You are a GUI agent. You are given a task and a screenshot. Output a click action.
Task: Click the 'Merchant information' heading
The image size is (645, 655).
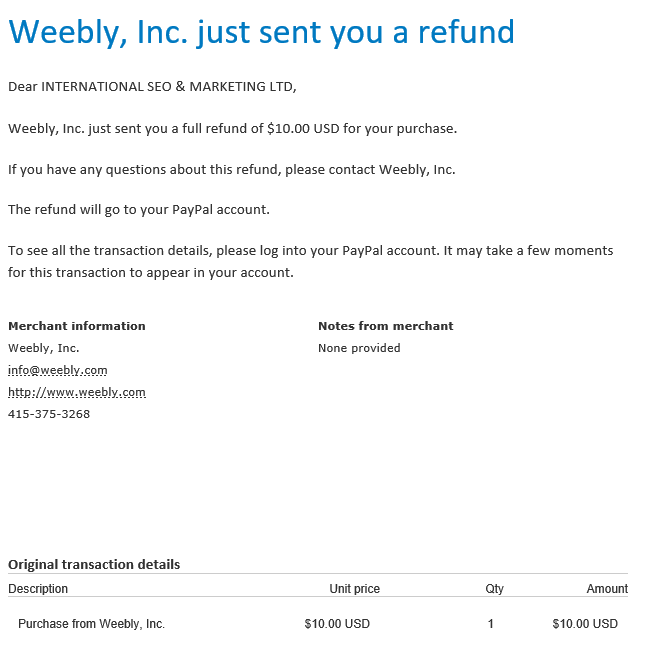pos(77,326)
